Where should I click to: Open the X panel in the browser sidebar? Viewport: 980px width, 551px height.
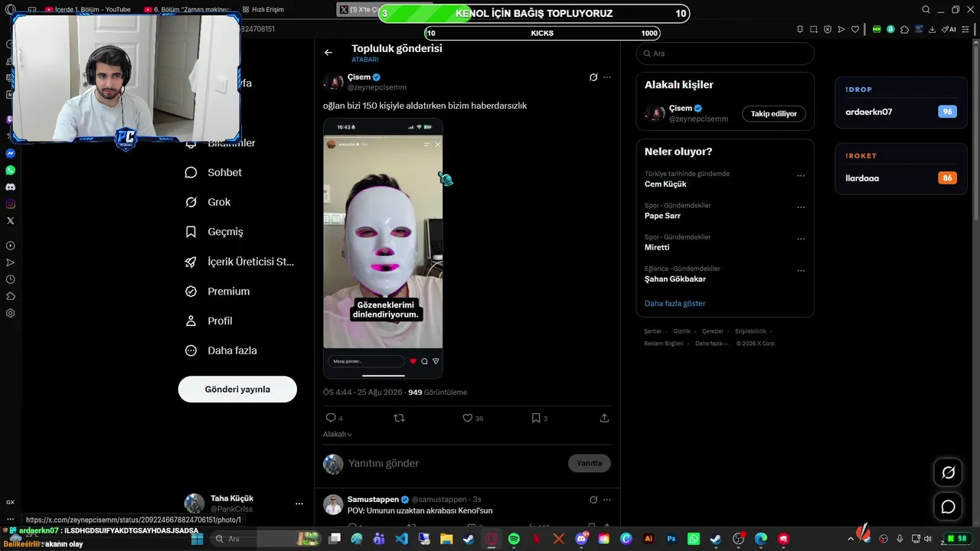pos(10,220)
